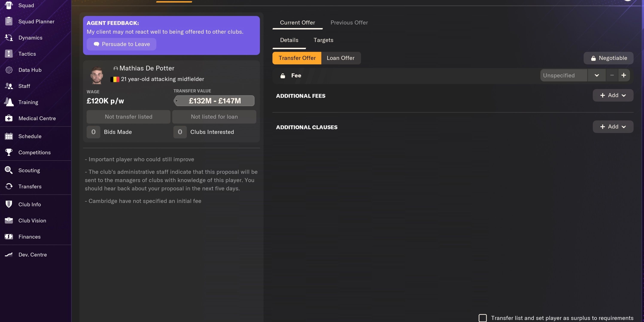Open the Targets tab
644x322 pixels.
323,40
